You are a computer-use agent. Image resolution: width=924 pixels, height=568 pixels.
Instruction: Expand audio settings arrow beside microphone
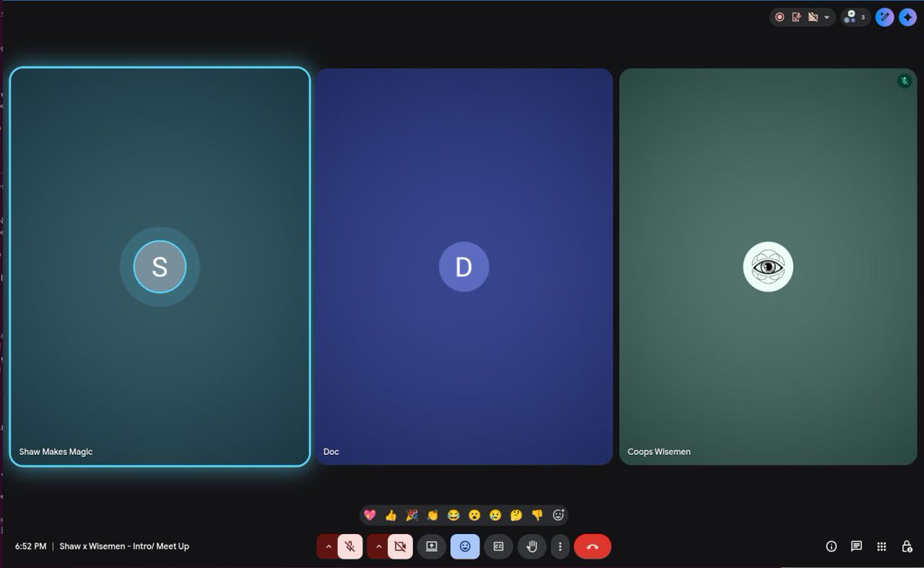point(328,546)
